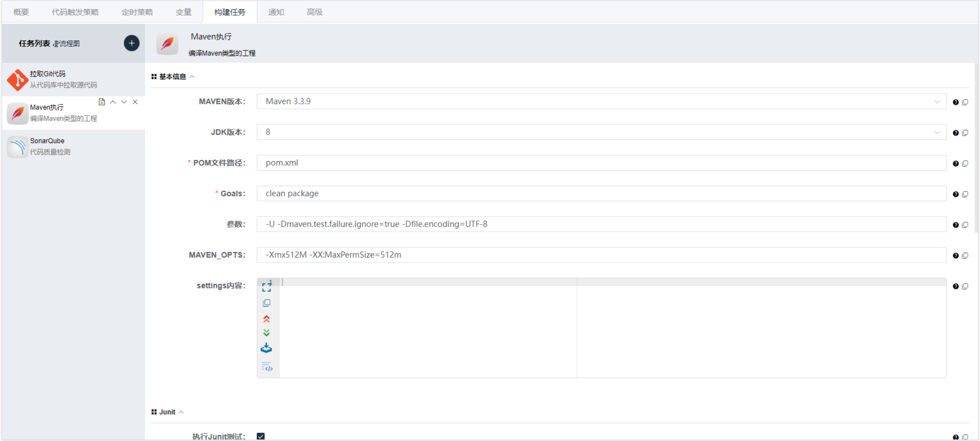Click help icon beside Goals field
Viewport: 980px width, 441px height.
pos(955,194)
